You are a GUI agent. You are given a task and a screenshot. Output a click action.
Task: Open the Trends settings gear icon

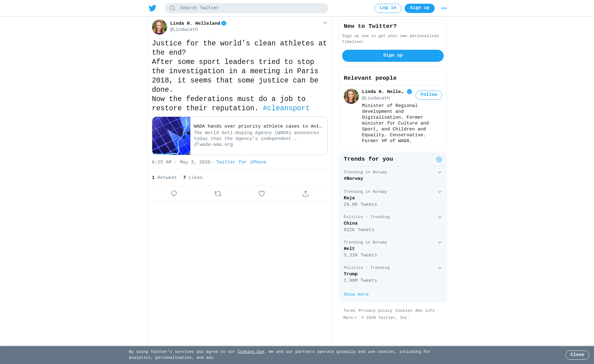[439, 159]
